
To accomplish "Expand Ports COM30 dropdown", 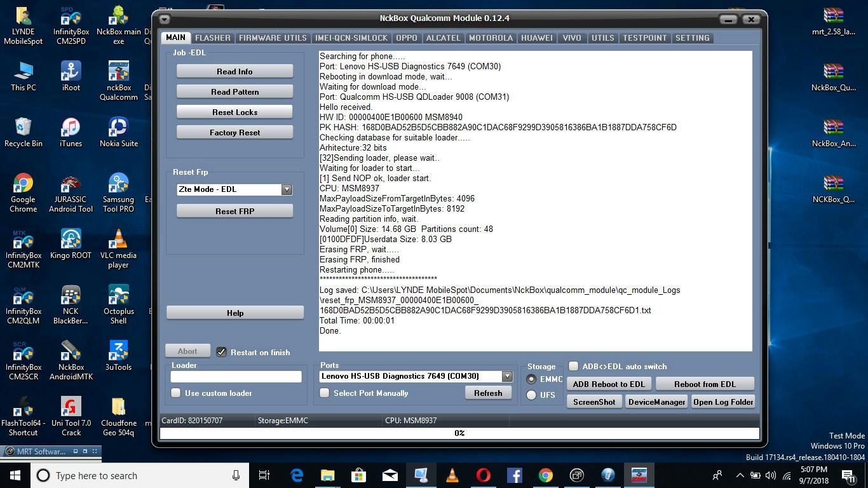I will click(506, 376).
